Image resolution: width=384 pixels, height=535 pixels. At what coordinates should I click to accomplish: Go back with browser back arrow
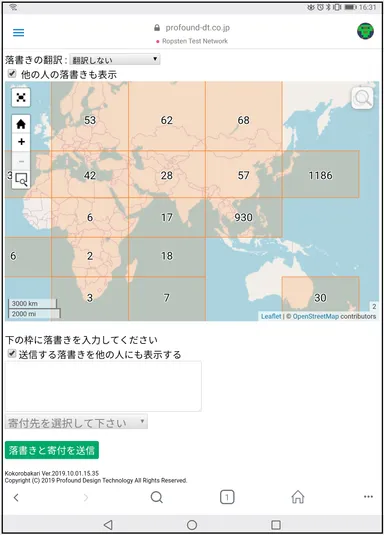coord(16,497)
